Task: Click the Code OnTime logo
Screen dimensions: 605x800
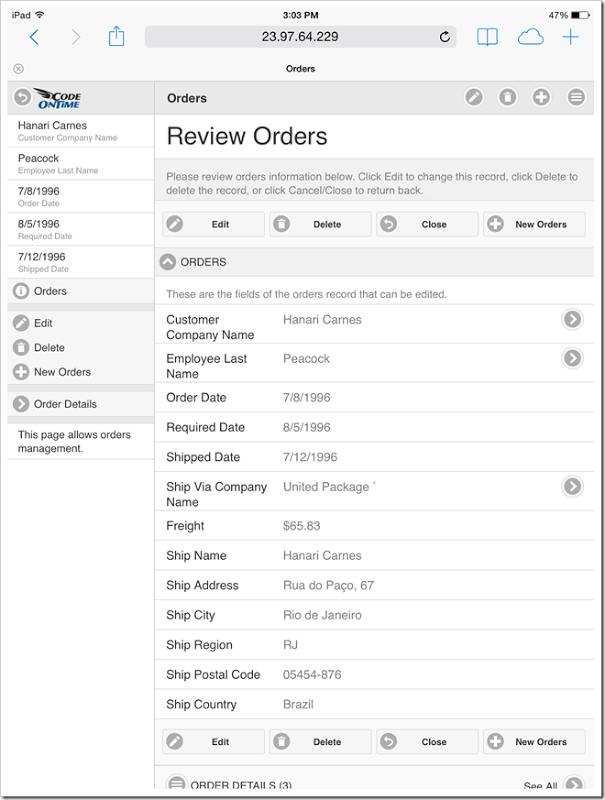Action: click(58, 97)
